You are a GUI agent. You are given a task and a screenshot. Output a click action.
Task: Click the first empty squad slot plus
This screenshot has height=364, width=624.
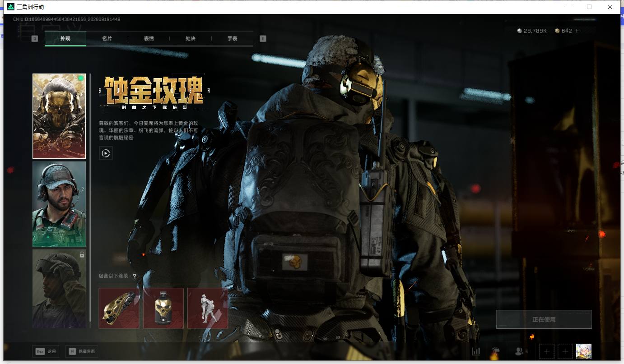[547, 351]
